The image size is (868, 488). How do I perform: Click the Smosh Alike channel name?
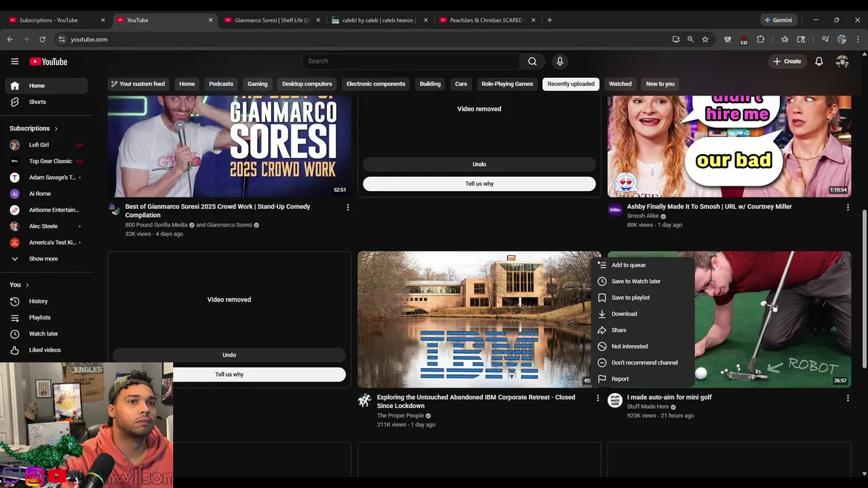643,216
